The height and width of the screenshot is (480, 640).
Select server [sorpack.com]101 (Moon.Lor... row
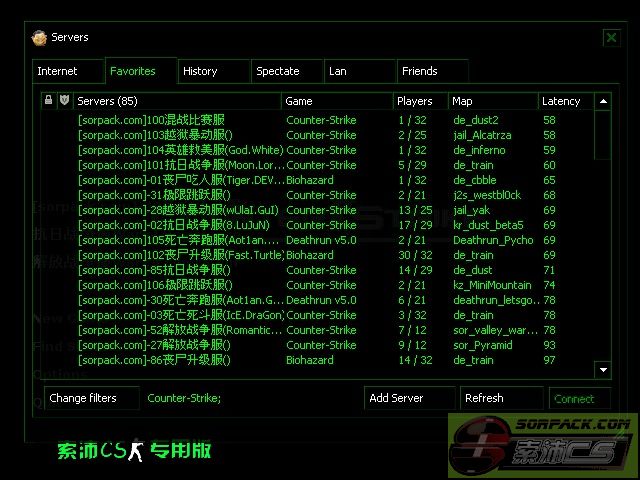pos(317,165)
